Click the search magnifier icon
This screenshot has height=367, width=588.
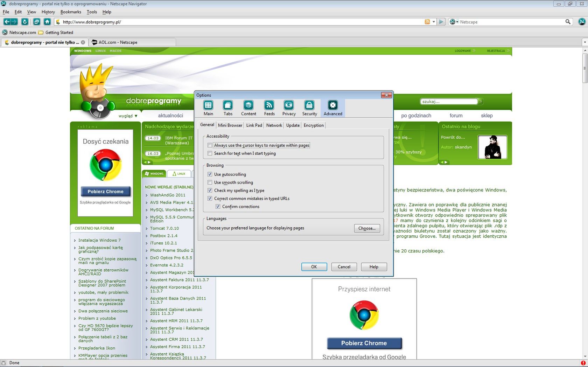(x=568, y=22)
